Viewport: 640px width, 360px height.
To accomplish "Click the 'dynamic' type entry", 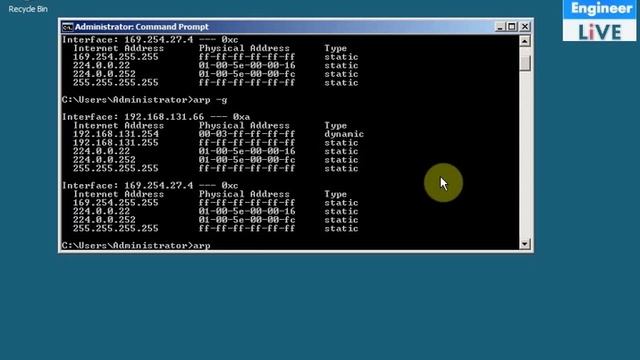I will coord(344,134).
